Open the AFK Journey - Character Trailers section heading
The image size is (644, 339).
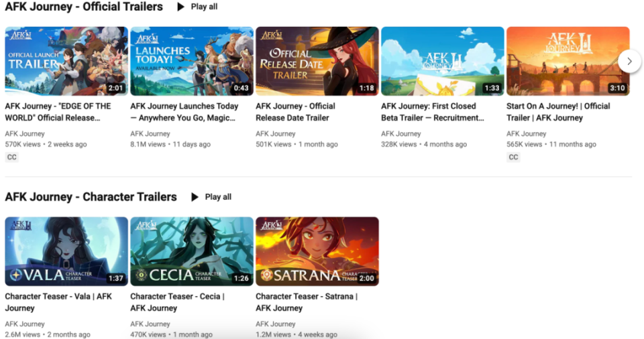(x=91, y=197)
